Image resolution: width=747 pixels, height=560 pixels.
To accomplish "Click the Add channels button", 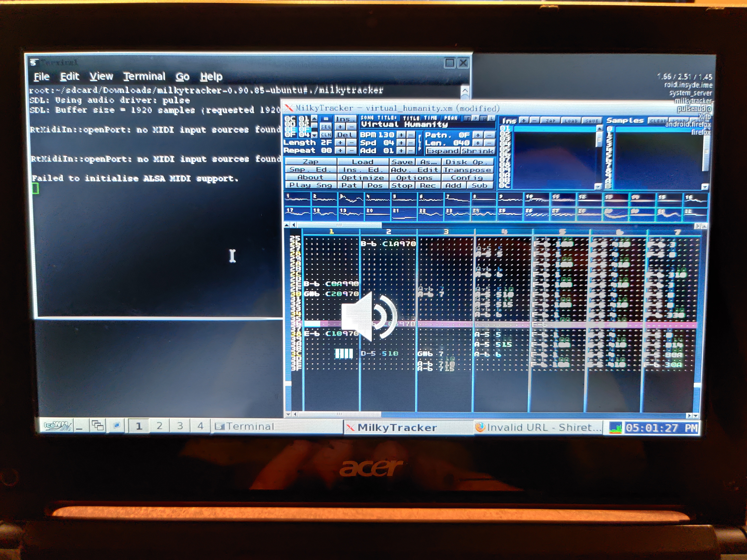I will pos(454,185).
